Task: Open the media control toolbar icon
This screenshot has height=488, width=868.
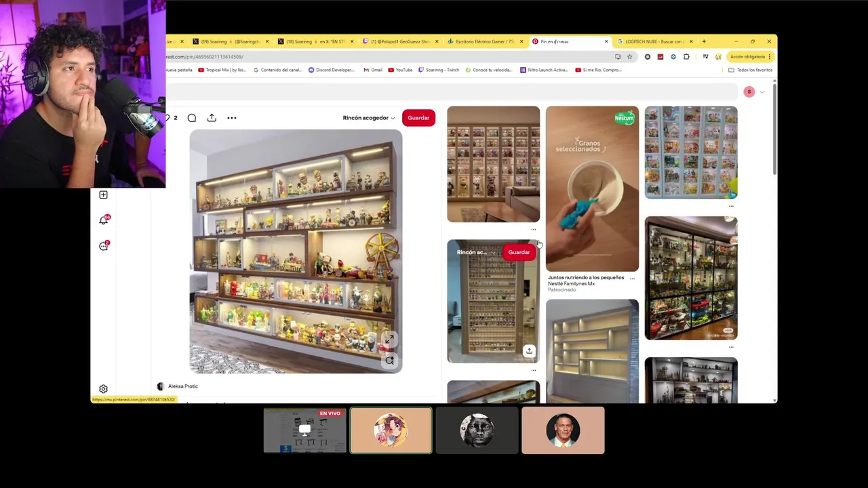Action: (705, 57)
